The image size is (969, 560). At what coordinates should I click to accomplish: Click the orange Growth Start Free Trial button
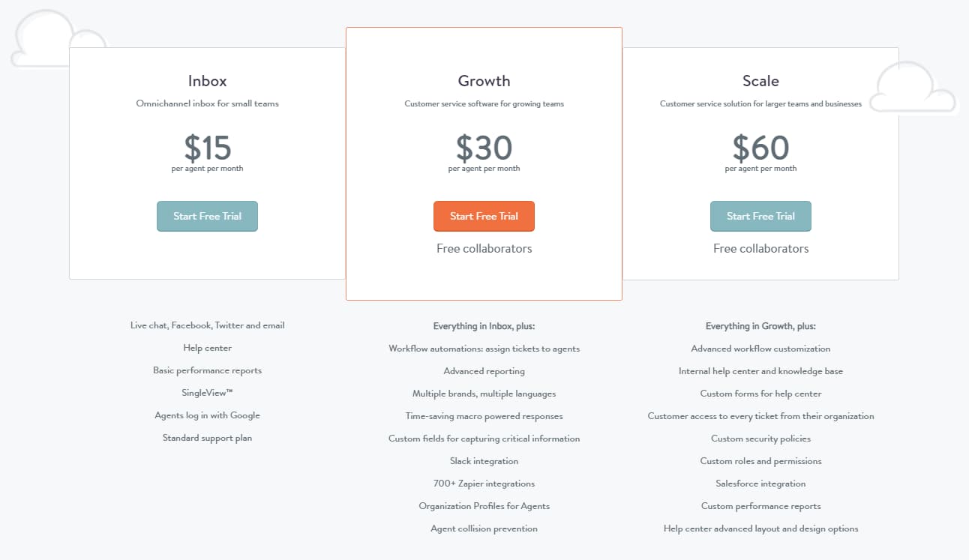[484, 216]
